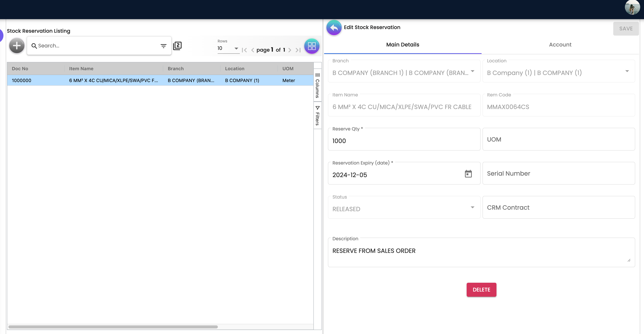This screenshot has height=334, width=644.
Task: Click the back arrow beside Edit Stock Reservation
Action: click(334, 28)
